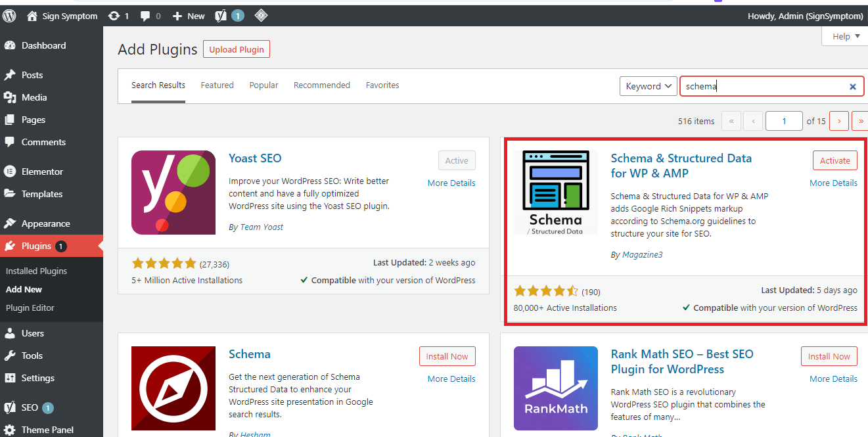The width and height of the screenshot is (868, 437).
Task: View More Details for Schema & Structured Data
Action: pos(833,183)
